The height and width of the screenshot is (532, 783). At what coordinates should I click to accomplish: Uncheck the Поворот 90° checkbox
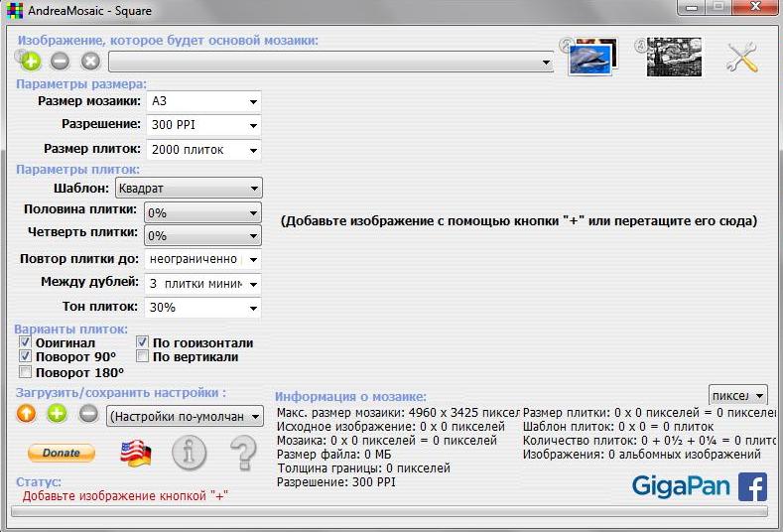click(x=25, y=356)
